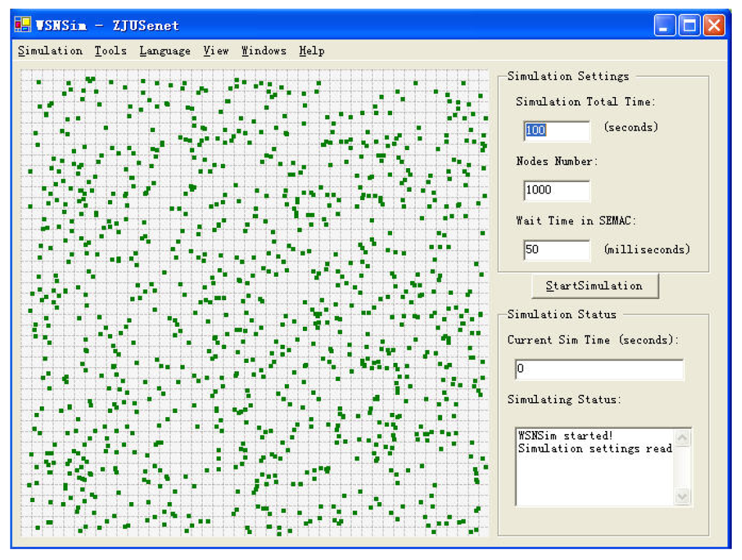The image size is (742, 560).
Task: Click the sensor node grid canvas
Action: coord(254,303)
